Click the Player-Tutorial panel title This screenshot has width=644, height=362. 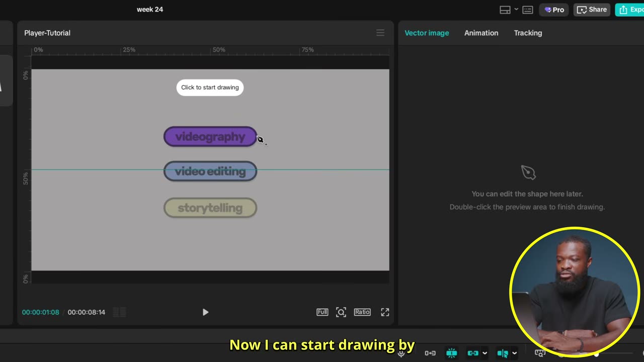coord(47,33)
